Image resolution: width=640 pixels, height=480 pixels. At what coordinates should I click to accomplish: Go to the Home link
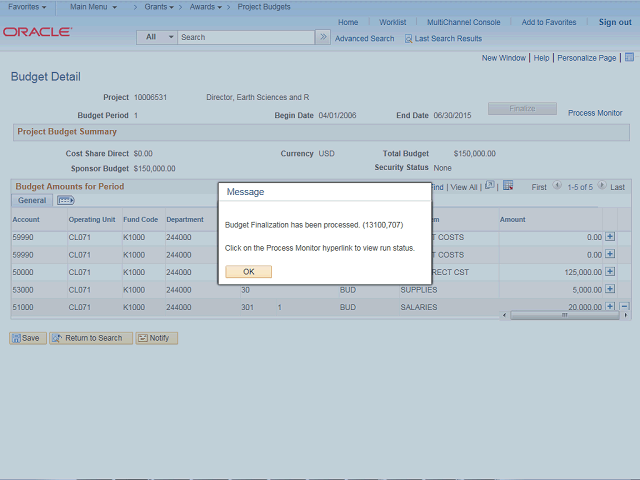[348, 22]
